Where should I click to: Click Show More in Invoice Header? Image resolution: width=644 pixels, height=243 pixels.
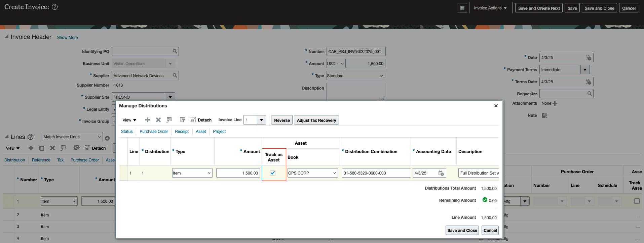click(67, 38)
